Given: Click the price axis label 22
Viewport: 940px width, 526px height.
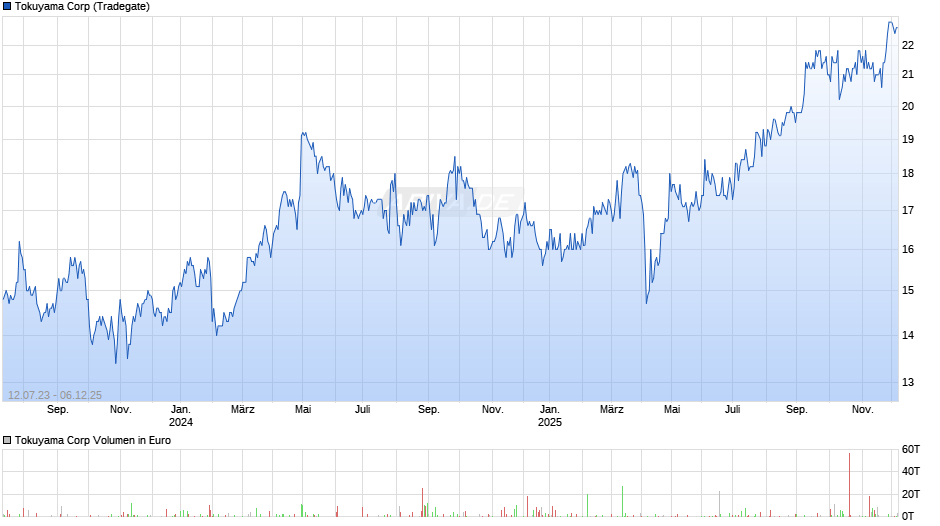Looking at the screenshot, I should tap(908, 46).
